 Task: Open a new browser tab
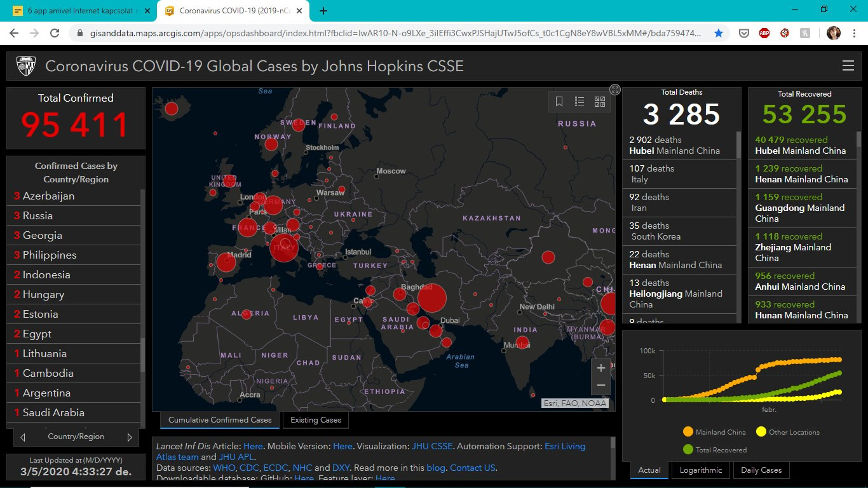tap(323, 11)
